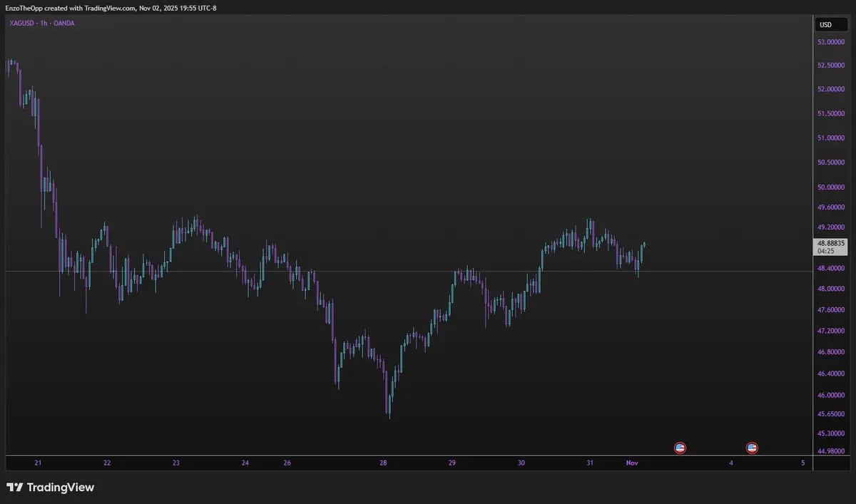The height and width of the screenshot is (504, 856).
Task: Select the 46.80000 price axis label
Action: coord(831,352)
